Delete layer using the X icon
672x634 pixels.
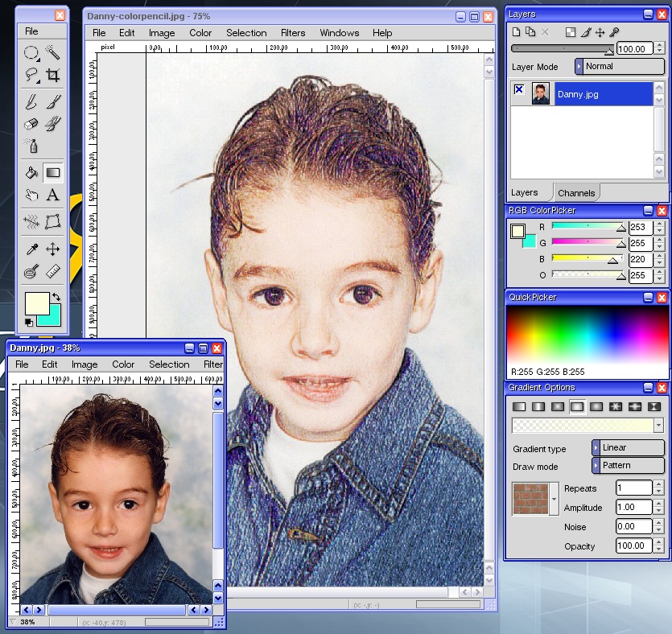(545, 32)
